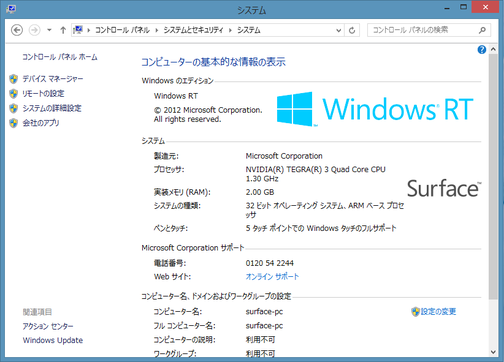Select システム in the address breadcrumb
The width and height of the screenshot is (504, 362).
249,30
